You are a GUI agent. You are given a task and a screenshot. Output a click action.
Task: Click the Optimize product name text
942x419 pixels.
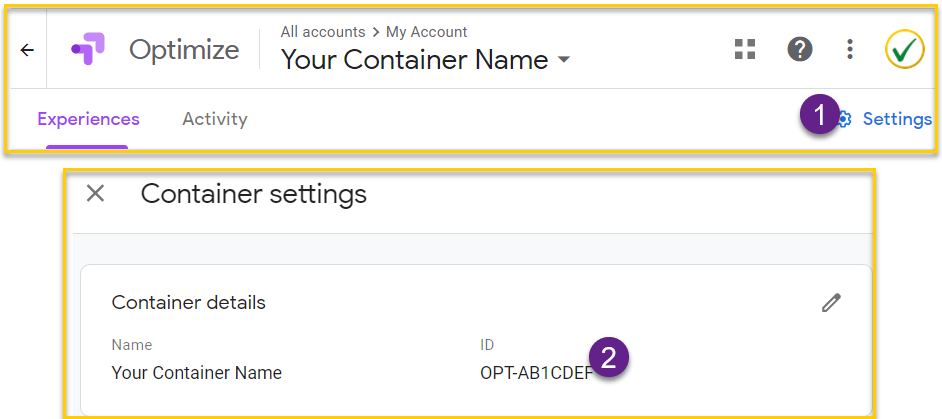point(184,50)
